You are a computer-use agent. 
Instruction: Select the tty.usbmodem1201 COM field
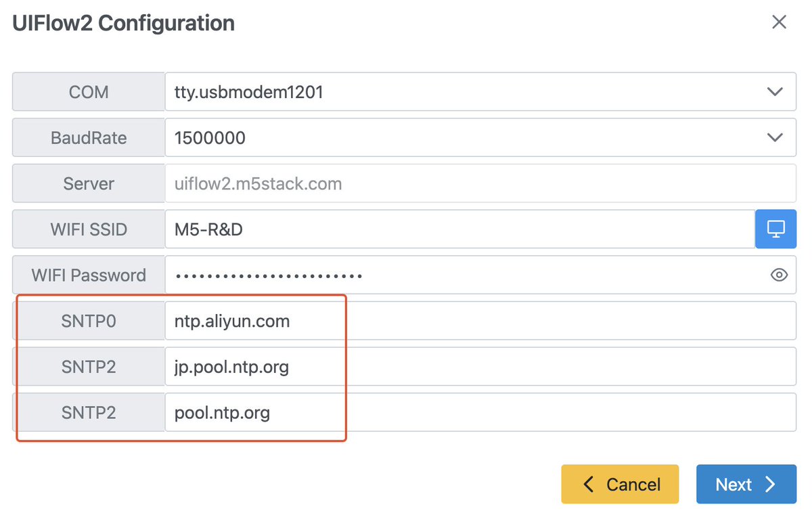[x=406, y=91]
